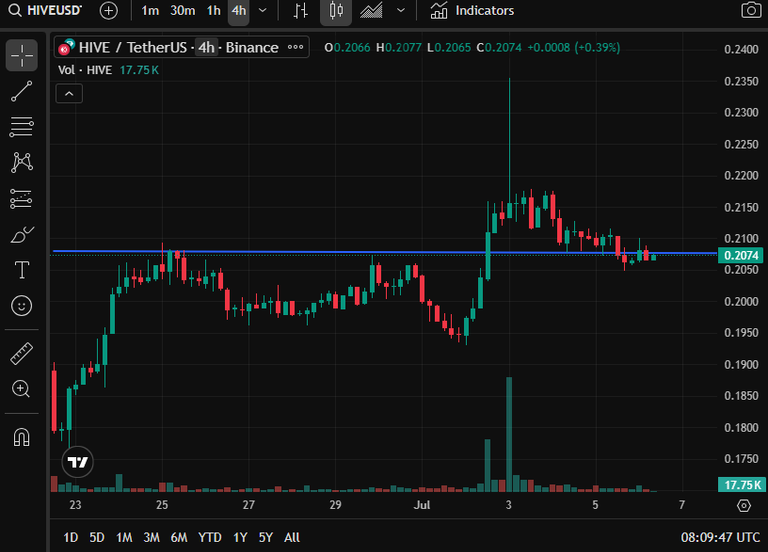Screen dimensions: 768x552
Task: Switch to the 1m timeframe
Action: coord(150,10)
